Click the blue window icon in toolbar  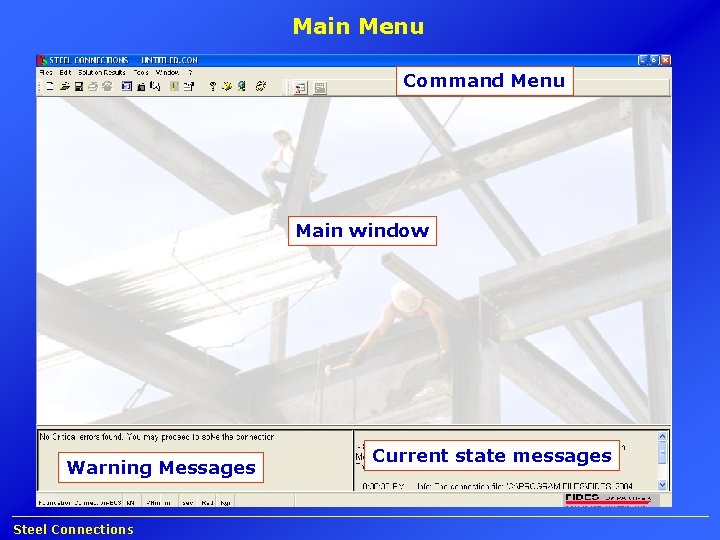[127, 86]
